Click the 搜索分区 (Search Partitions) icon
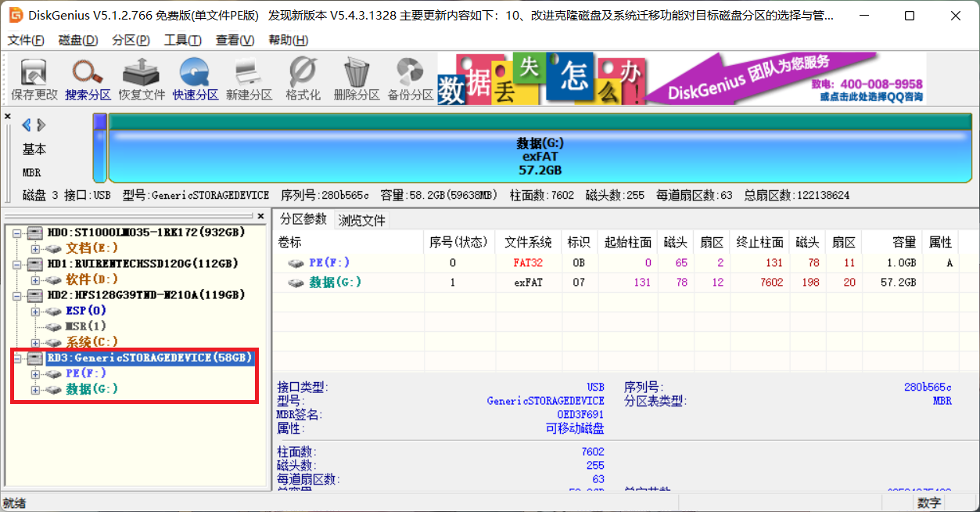 88,80
